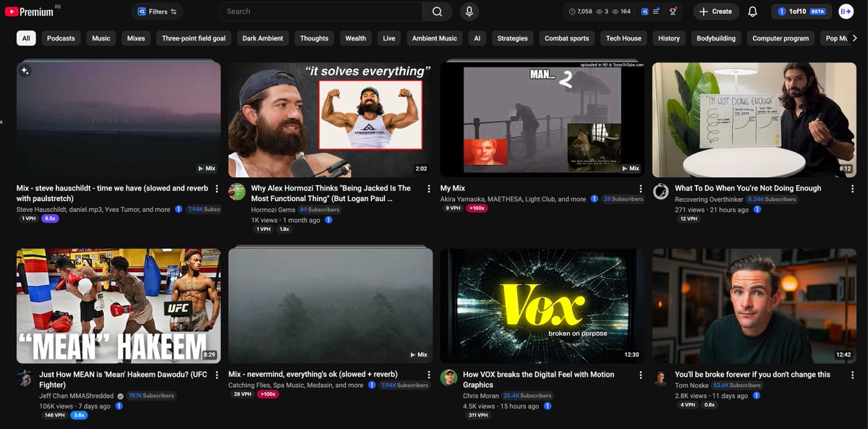Click the 1of10 badge beside 7 days ago
The height and width of the screenshot is (429, 868).
(x=119, y=407)
